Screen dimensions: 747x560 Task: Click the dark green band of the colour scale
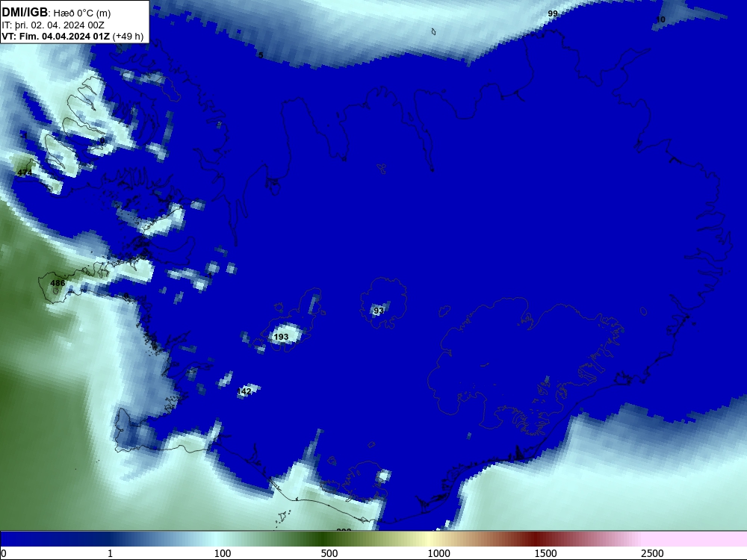coord(324,539)
